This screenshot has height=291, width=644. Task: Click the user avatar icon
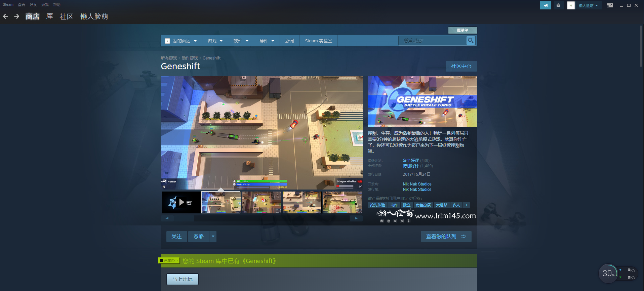click(571, 5)
